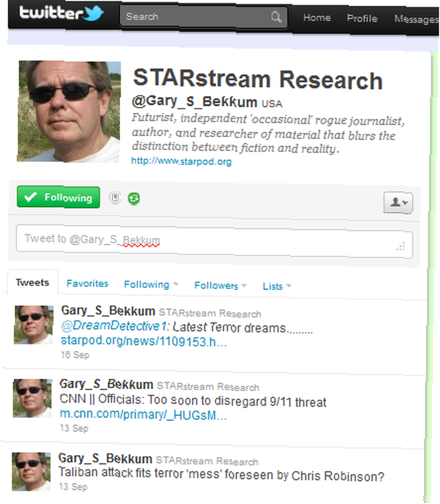
Task: Click in the Search field
Action: [203, 17]
